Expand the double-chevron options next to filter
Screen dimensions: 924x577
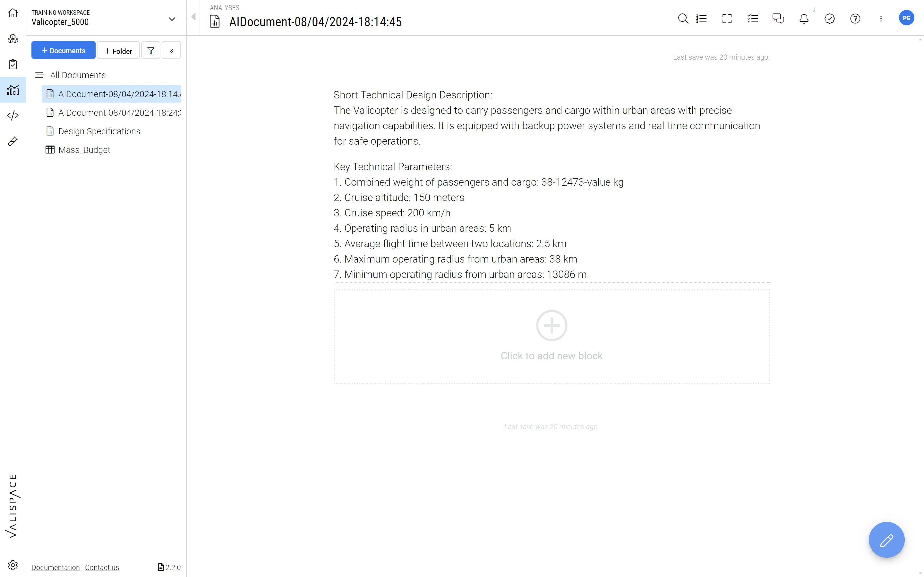coord(171,51)
